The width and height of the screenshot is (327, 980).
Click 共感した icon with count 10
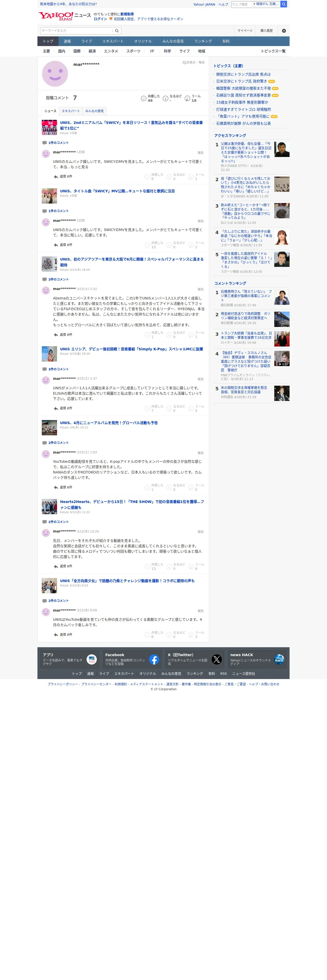pos(147,245)
